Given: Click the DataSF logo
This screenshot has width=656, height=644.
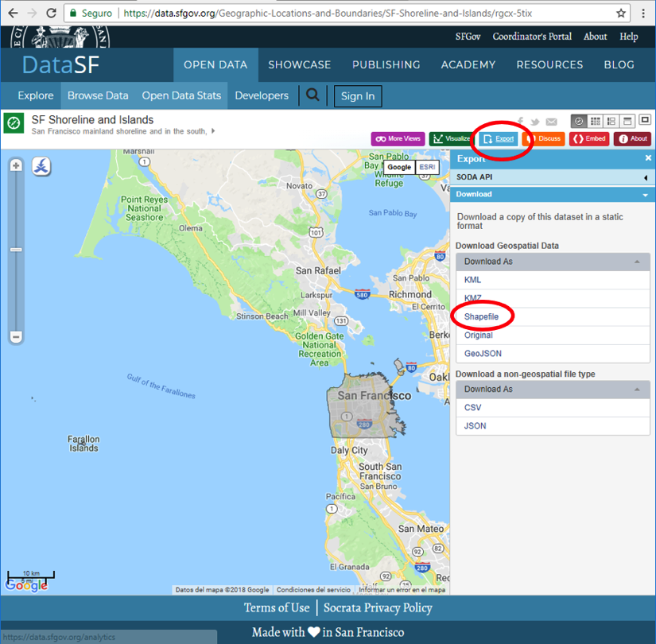Looking at the screenshot, I should pyautogui.click(x=60, y=65).
